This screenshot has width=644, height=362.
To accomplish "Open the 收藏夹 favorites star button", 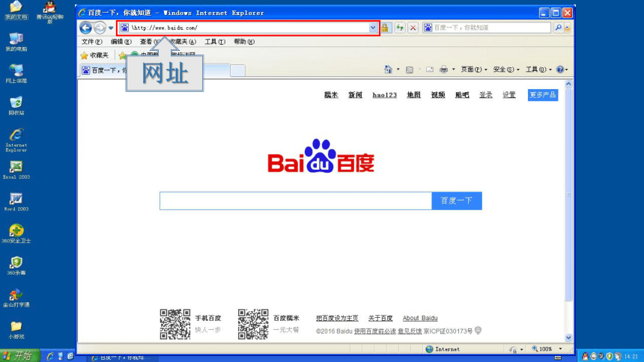I will tap(94, 55).
